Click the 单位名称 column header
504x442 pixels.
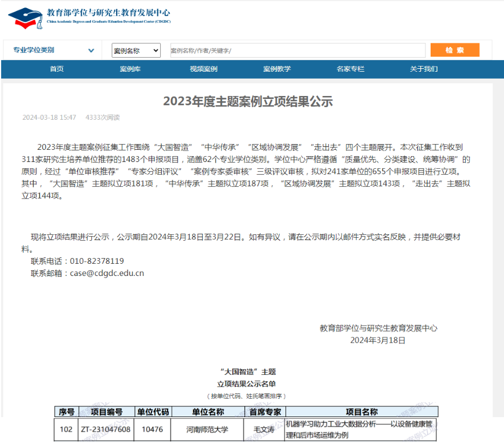click(208, 412)
